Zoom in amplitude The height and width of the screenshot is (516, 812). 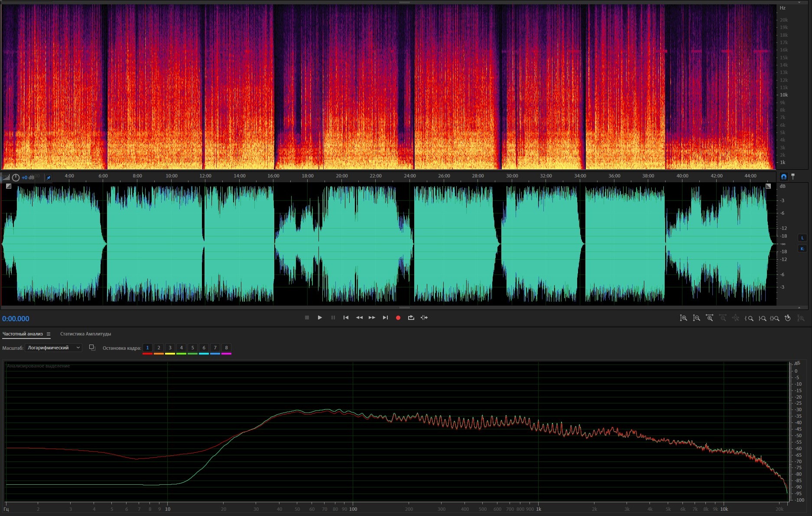(683, 318)
